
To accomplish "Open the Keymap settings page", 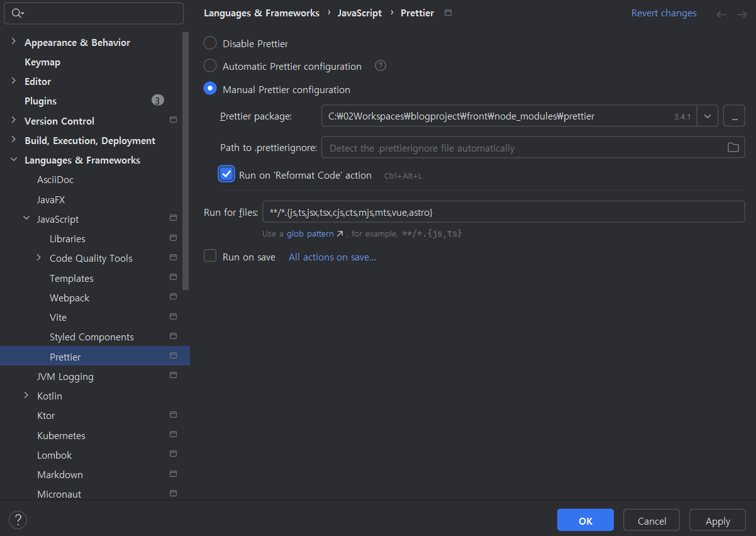I will (x=42, y=62).
